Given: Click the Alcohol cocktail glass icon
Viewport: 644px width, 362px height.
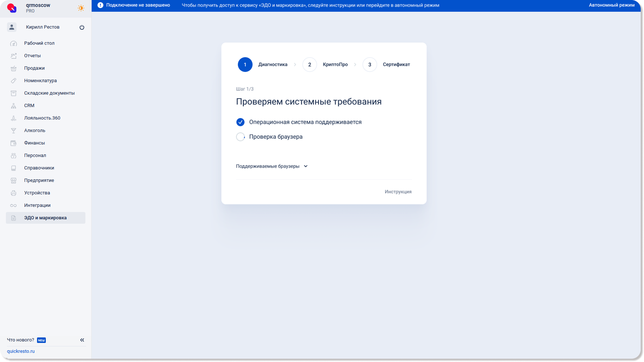Looking at the screenshot, I should coord(14,131).
